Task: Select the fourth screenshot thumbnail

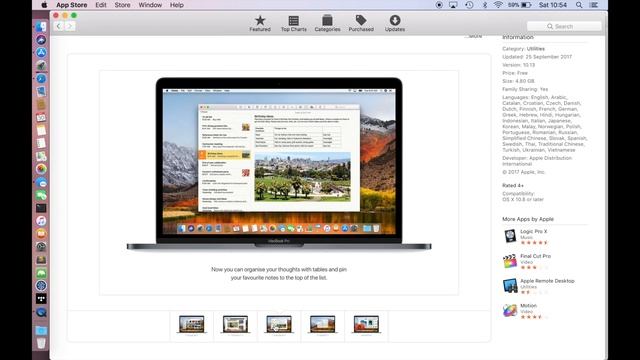Action: pyautogui.click(x=322, y=324)
